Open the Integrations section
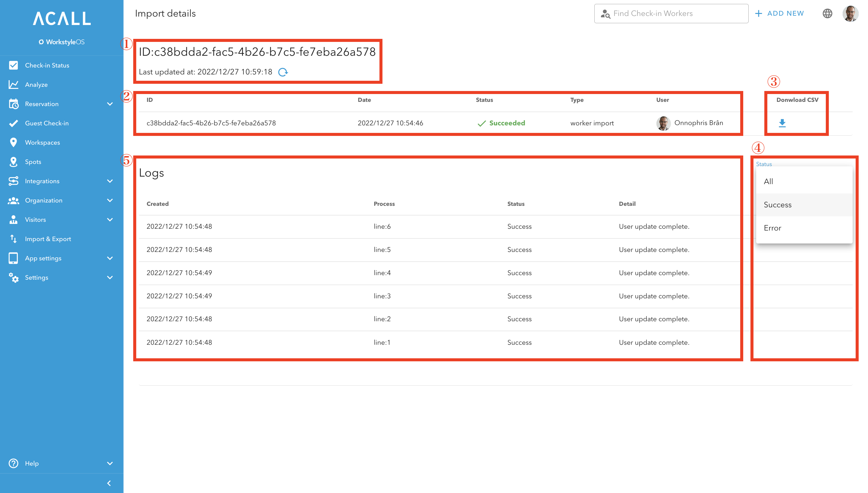The height and width of the screenshot is (493, 868). [42, 181]
